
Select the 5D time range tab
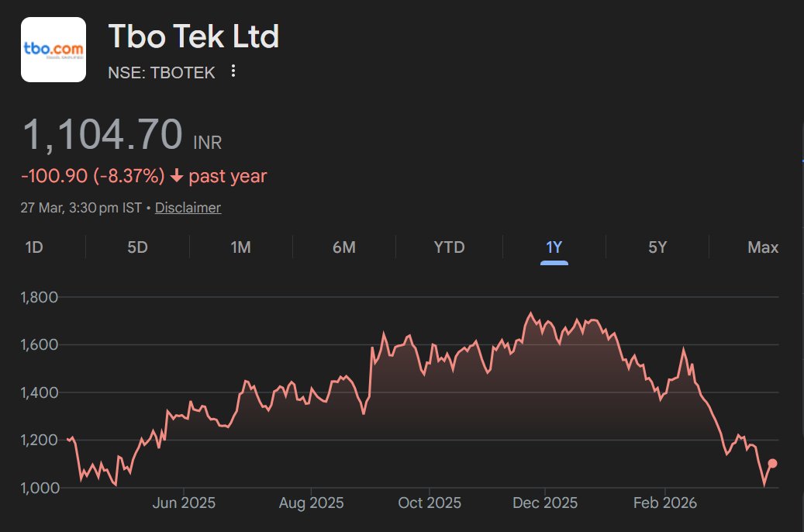(137, 247)
